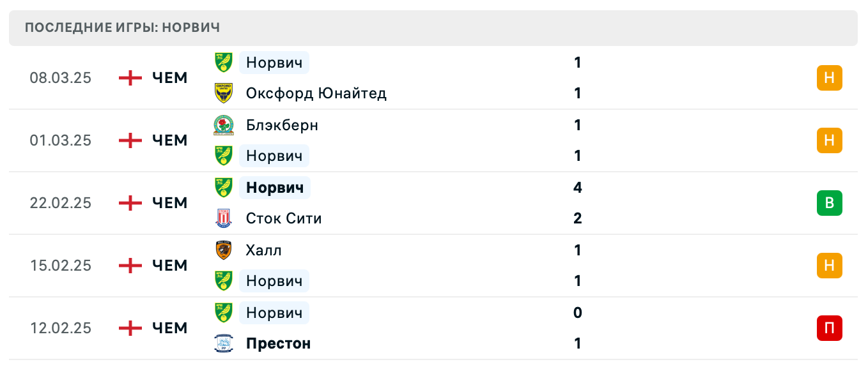Click the ЧЕМ label on the 22.02.25 row
This screenshot has width=868, height=369.
(x=169, y=203)
